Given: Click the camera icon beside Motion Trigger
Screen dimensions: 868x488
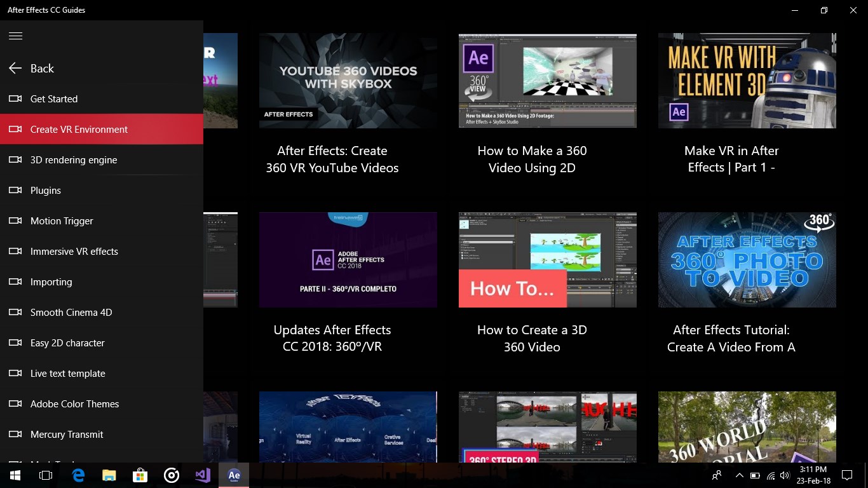Looking at the screenshot, I should click(15, 221).
